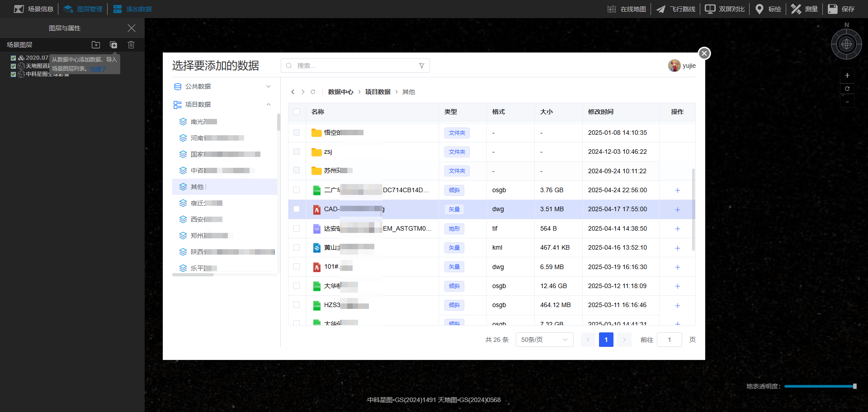Expand the 公共数据 section
The height and width of the screenshot is (412, 868).
pyautogui.click(x=269, y=86)
